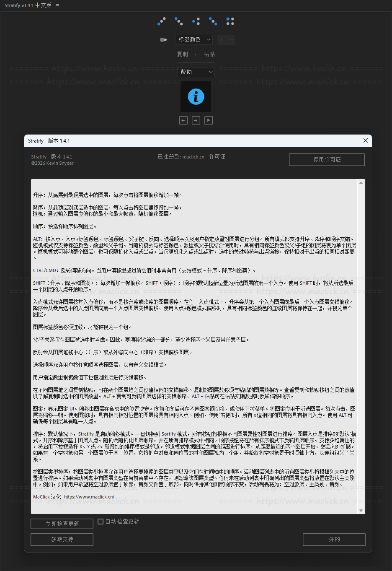Click the right arrow next pattern button

196,120
